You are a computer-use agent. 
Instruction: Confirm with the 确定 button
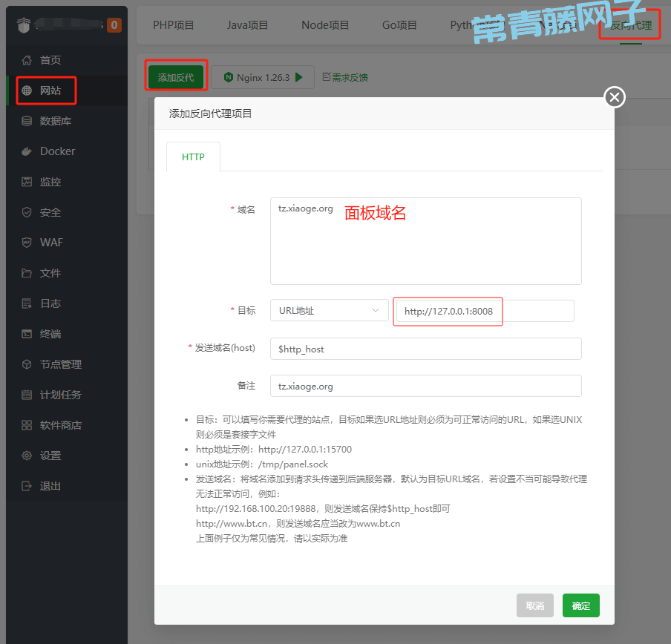580,605
